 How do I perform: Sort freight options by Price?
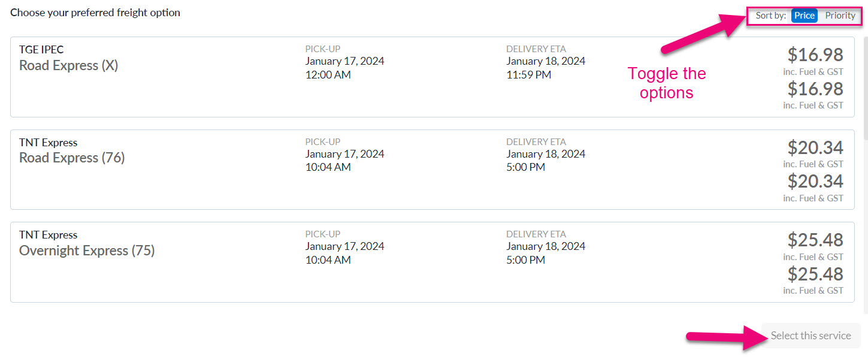[x=805, y=16]
